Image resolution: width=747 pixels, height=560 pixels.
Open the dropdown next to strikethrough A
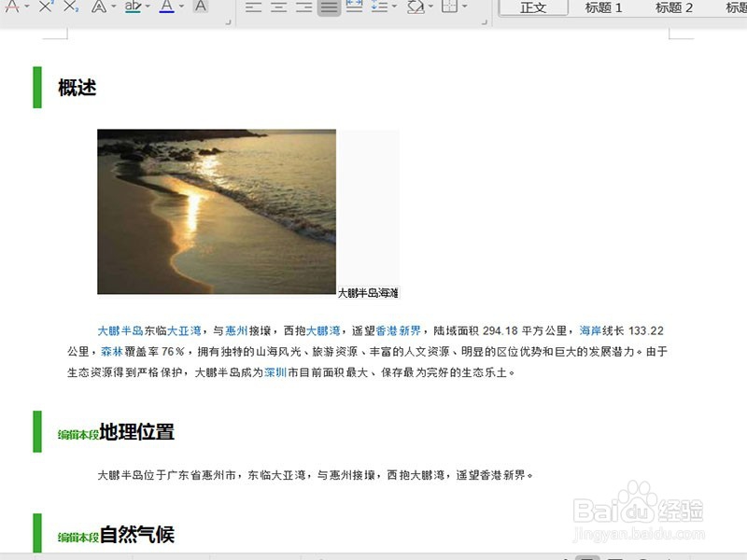(x=27, y=7)
